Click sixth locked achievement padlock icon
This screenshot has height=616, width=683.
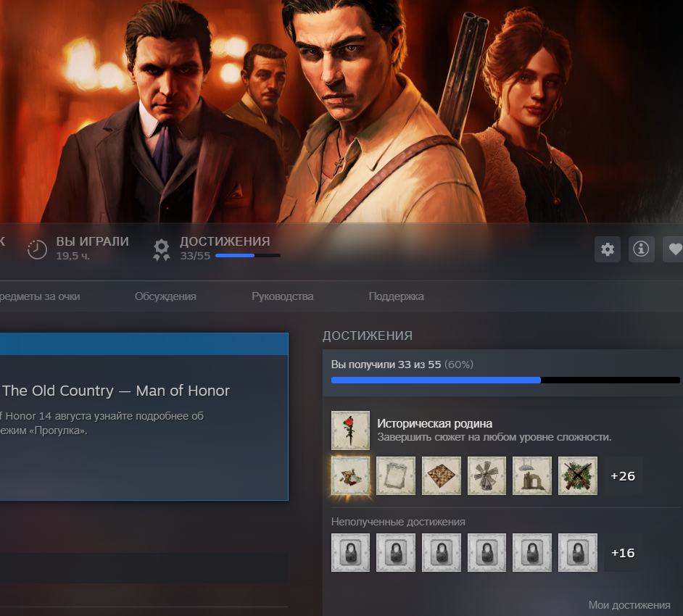click(x=578, y=552)
